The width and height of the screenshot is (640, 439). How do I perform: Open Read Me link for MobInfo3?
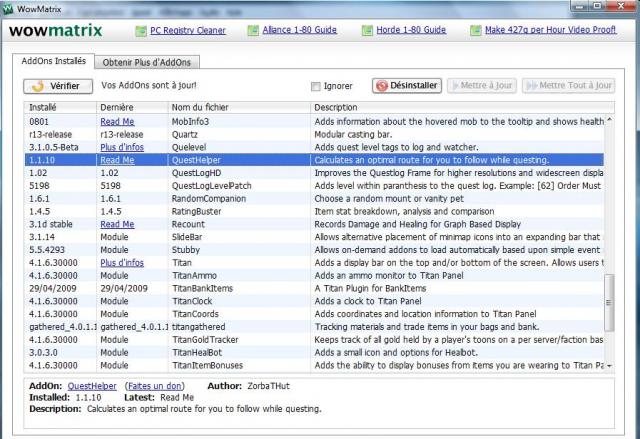click(118, 122)
